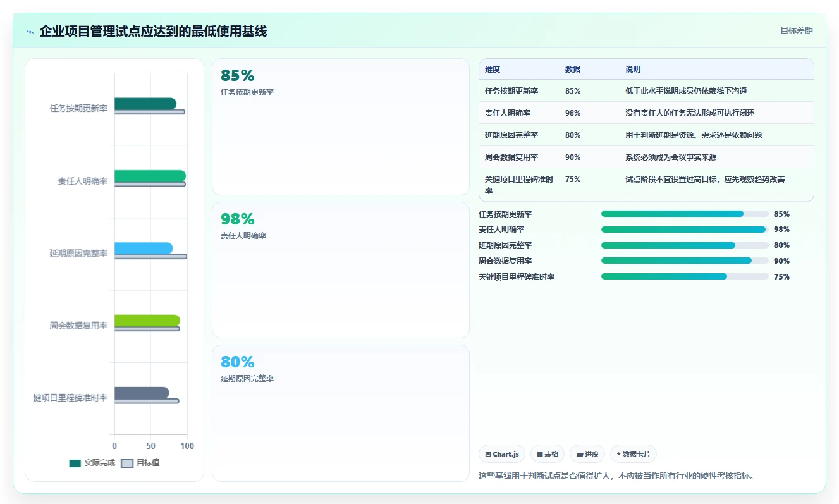The image size is (839, 504).
Task: Click the 100 tick on the chart x-axis
Action: (187, 446)
